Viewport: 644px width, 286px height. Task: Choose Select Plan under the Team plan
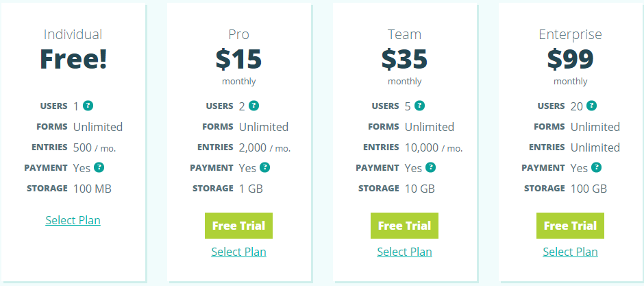tap(404, 252)
